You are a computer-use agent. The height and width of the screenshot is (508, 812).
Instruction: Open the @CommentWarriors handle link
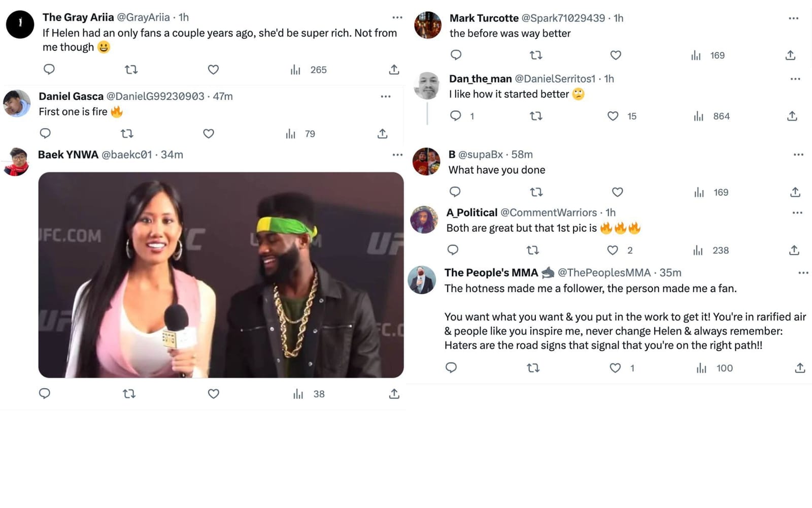549,213
